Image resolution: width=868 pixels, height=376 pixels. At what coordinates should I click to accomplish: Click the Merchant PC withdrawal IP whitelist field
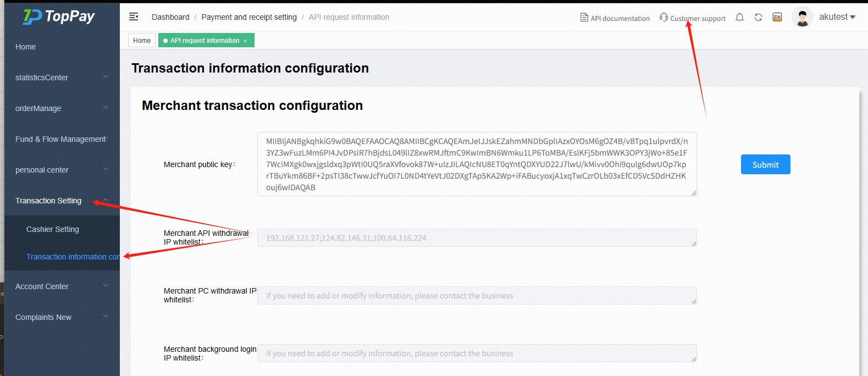477,296
